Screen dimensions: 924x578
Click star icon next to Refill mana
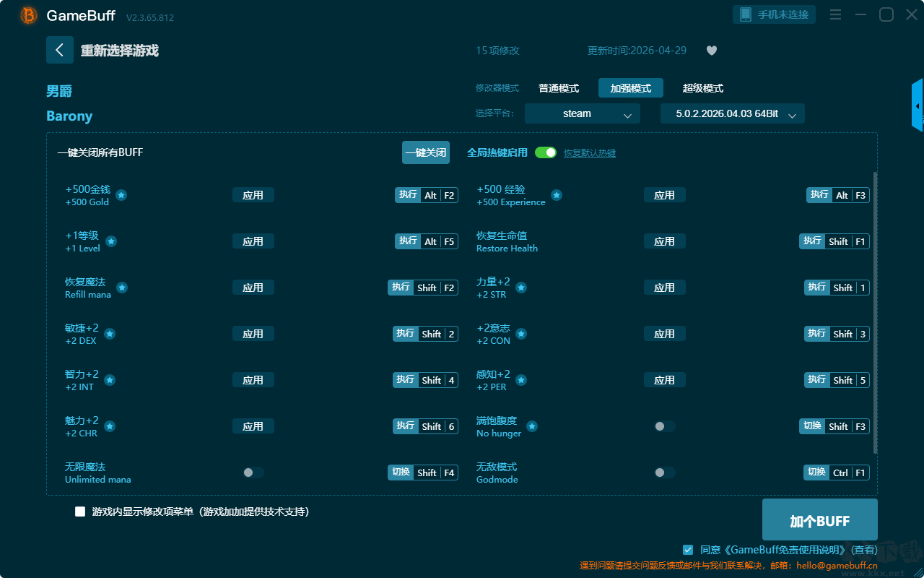(x=122, y=288)
